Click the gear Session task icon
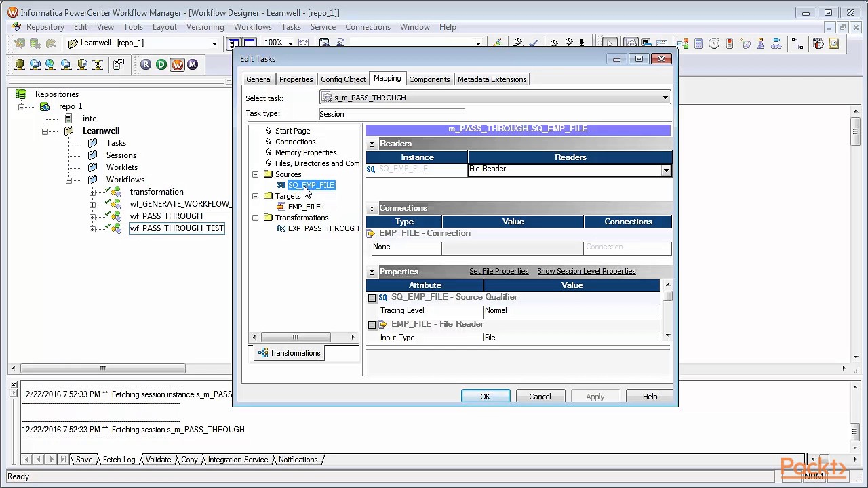Image resolution: width=868 pixels, height=488 pixels. (x=631, y=43)
